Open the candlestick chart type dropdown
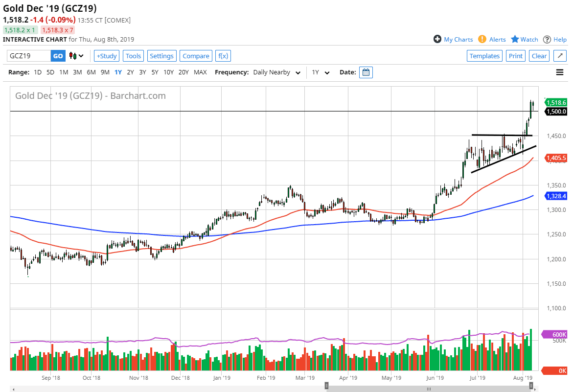Image resolution: width=573 pixels, height=392 pixels. click(76, 56)
